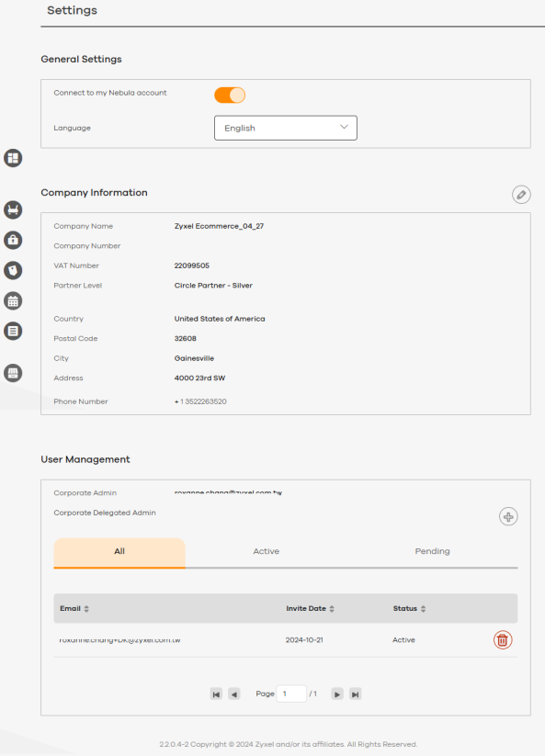Click phone number +1 3522263520

[200, 401]
